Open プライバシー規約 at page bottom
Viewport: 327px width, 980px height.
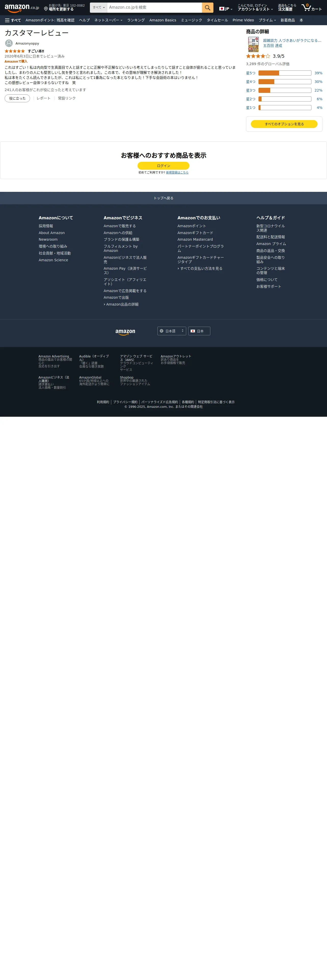tap(125, 402)
